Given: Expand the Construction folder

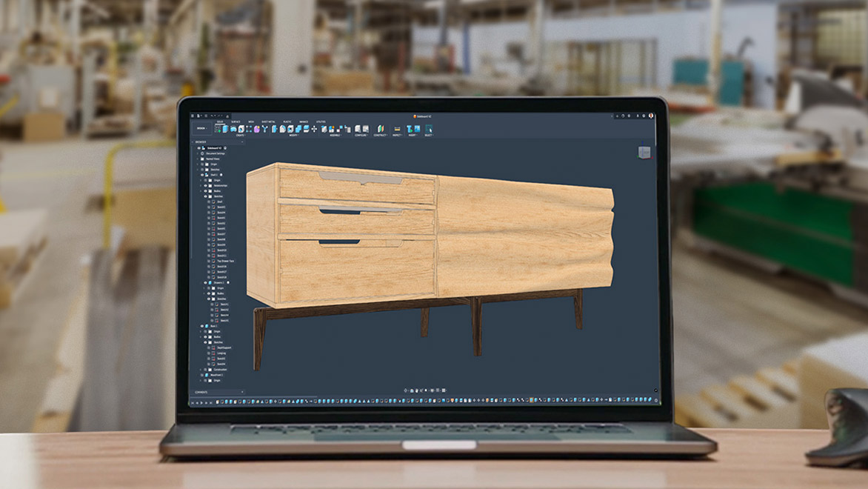Looking at the screenshot, I should tap(201, 370).
